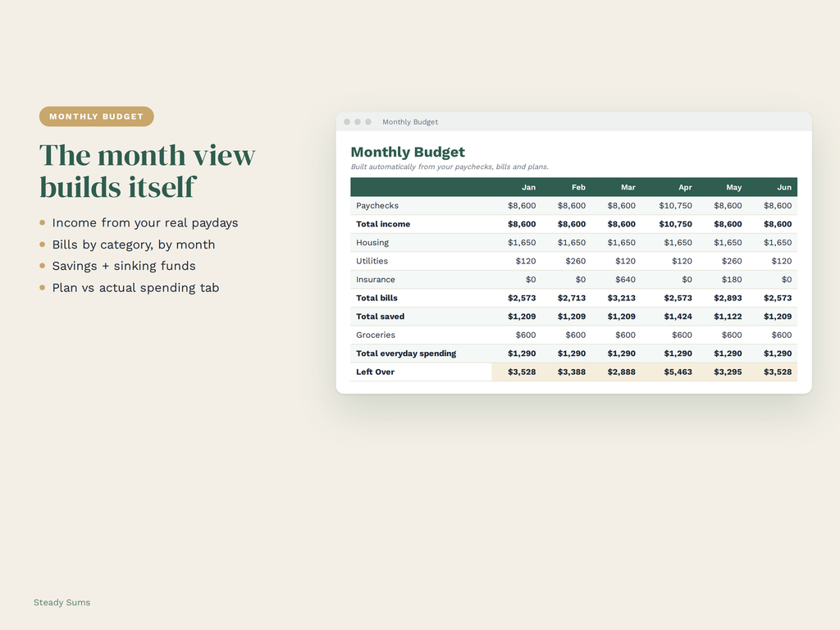Click the $5,463 Left Over cell
The height and width of the screenshot is (630, 840).
pyautogui.click(x=678, y=372)
